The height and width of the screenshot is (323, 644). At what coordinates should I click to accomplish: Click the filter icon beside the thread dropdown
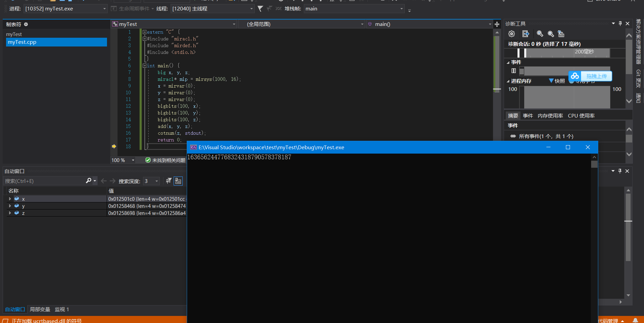[261, 9]
